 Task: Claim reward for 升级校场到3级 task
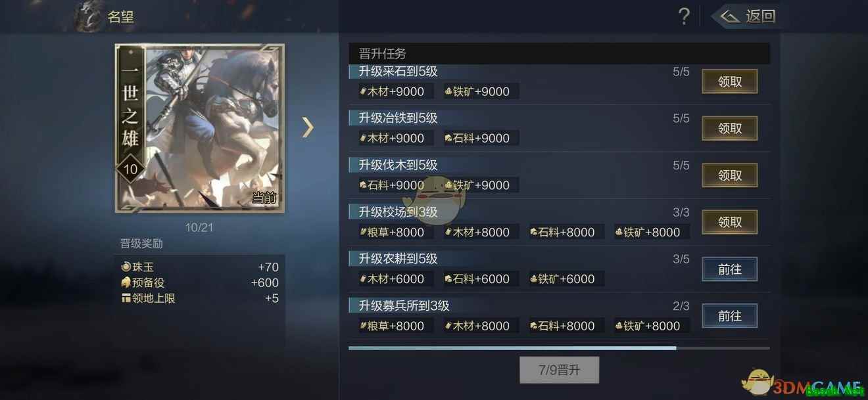point(730,223)
